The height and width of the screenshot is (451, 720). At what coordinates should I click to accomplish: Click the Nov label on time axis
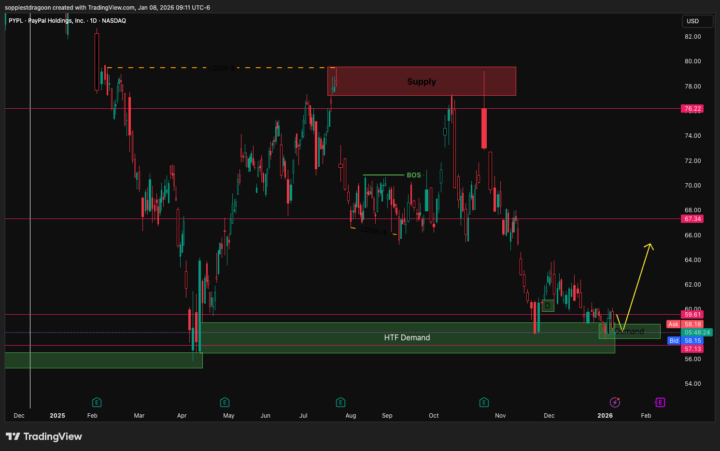tap(500, 416)
